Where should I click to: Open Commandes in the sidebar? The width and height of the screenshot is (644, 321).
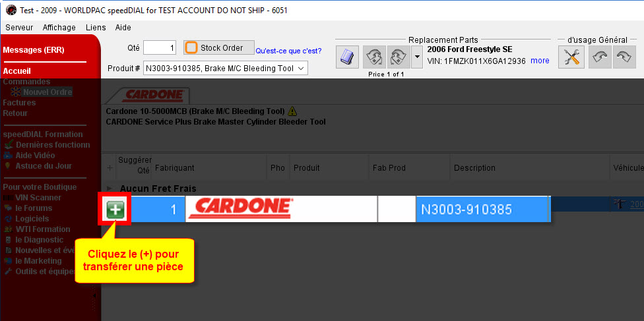tap(26, 82)
